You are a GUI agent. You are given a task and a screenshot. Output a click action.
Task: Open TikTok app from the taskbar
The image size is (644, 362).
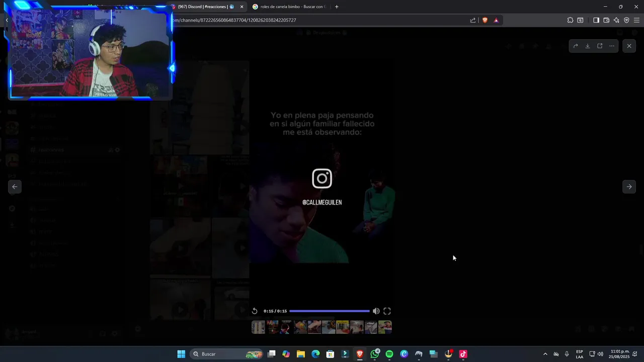click(x=463, y=354)
